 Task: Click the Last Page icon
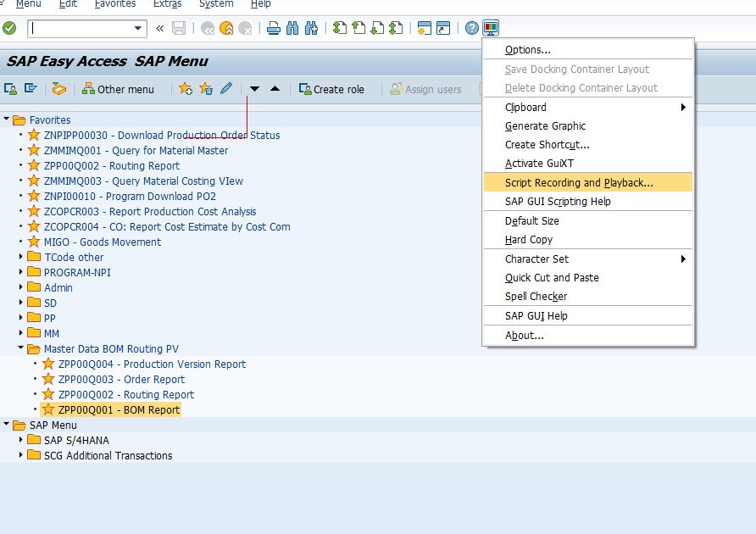pos(396,29)
